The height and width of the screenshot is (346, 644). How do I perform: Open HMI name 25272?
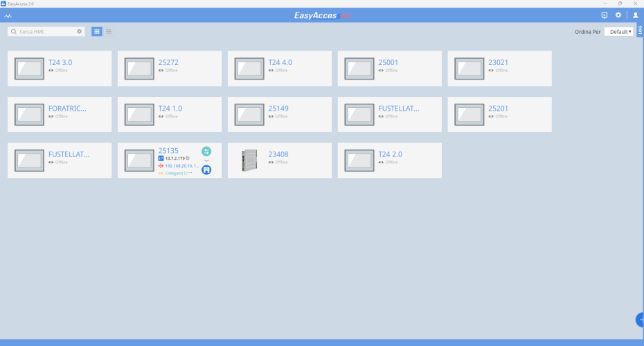coord(168,62)
